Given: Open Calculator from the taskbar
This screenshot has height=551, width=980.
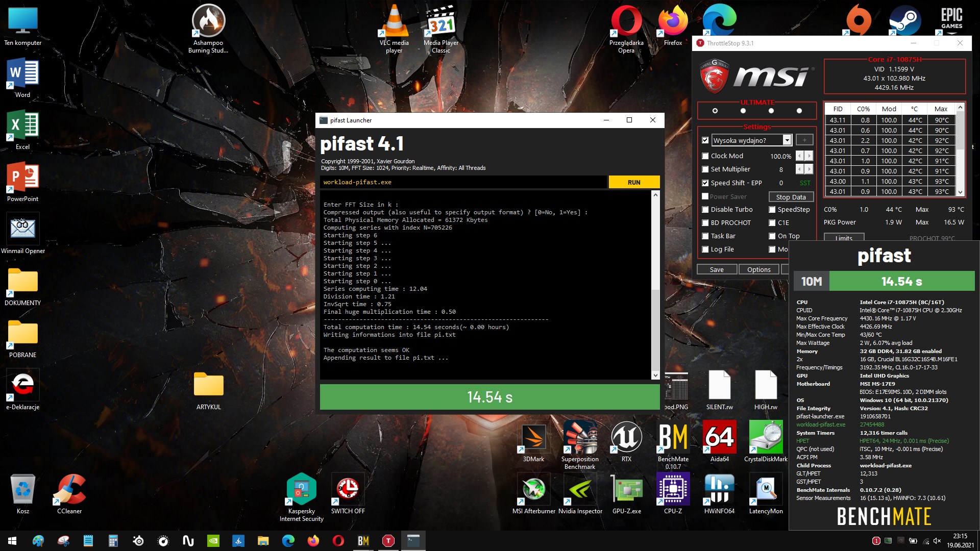Looking at the screenshot, I should tap(113, 541).
